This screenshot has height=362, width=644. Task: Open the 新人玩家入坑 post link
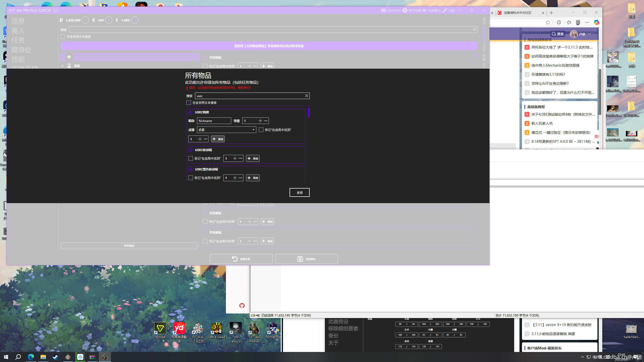[542, 123]
